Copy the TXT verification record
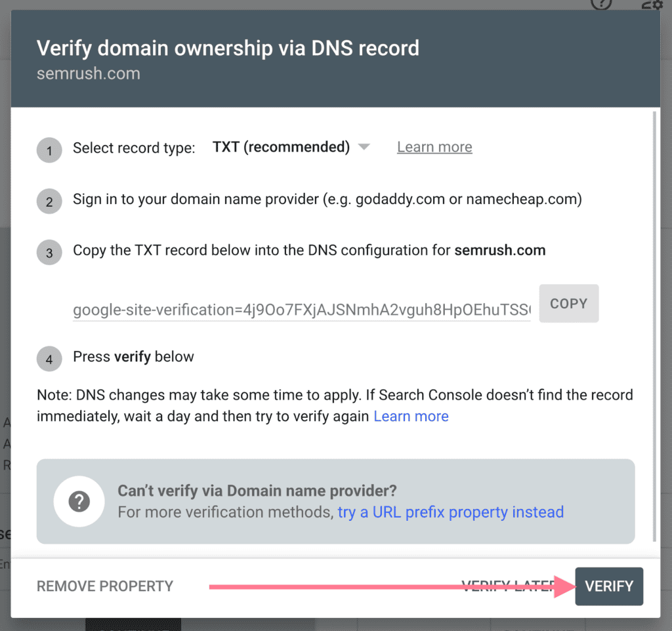672x631 pixels. pyautogui.click(x=568, y=303)
